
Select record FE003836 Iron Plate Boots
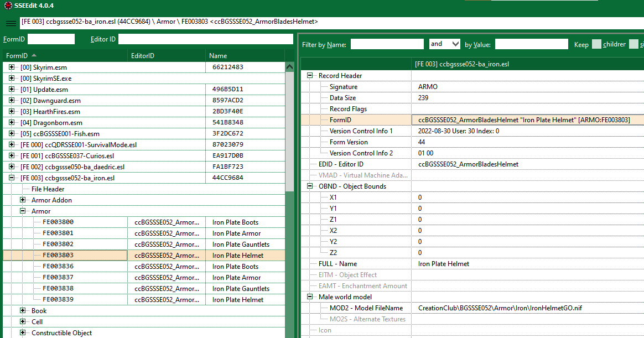(x=144, y=266)
